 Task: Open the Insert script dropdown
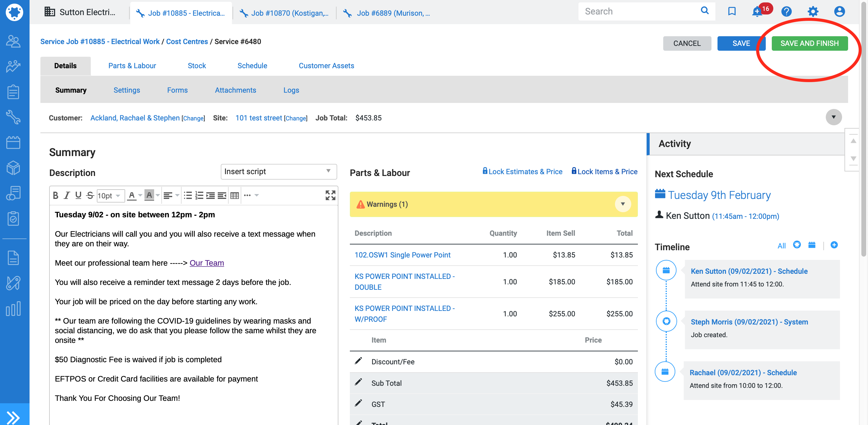(x=278, y=171)
